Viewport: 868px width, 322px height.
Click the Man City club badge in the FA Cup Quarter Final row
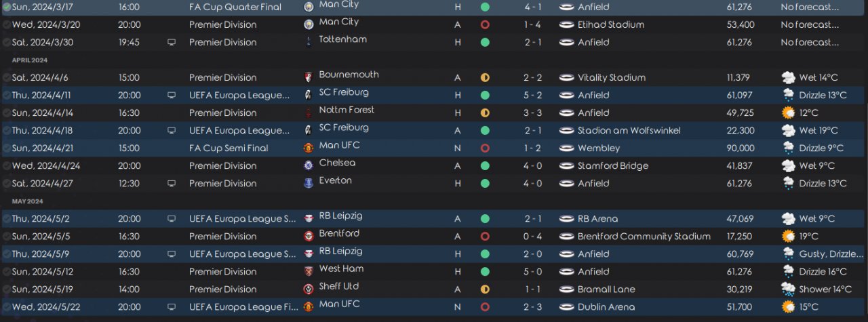coord(309,7)
